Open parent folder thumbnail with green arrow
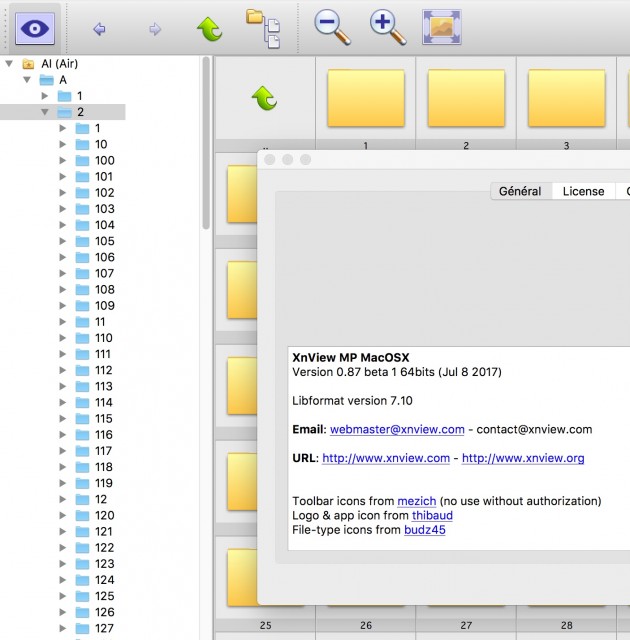 click(x=264, y=98)
